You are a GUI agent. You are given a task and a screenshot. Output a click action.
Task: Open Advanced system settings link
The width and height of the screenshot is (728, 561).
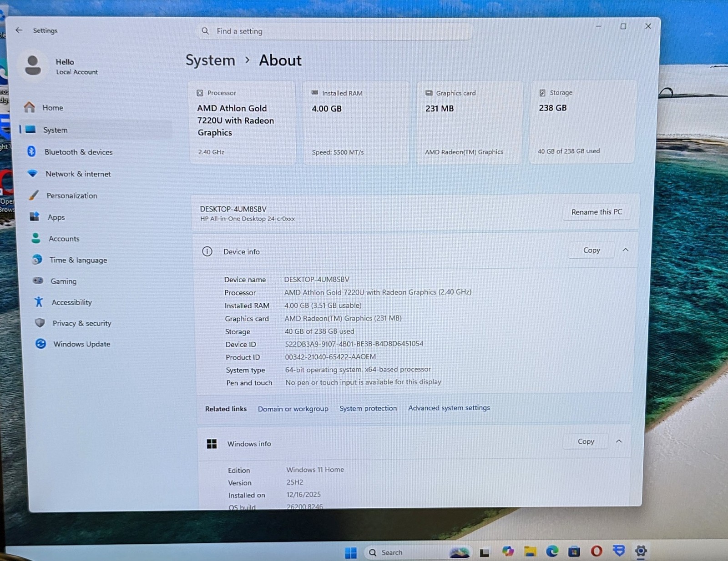coord(449,408)
